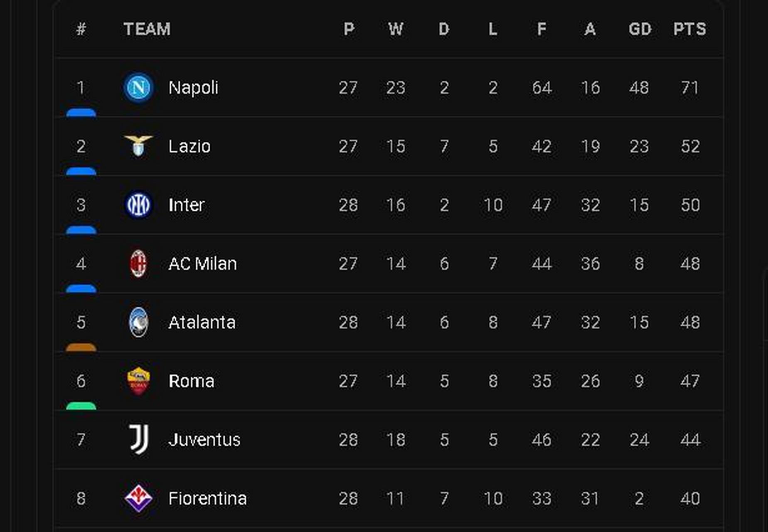Click the # rank column header
The height and width of the screenshot is (532, 768).
(81, 29)
